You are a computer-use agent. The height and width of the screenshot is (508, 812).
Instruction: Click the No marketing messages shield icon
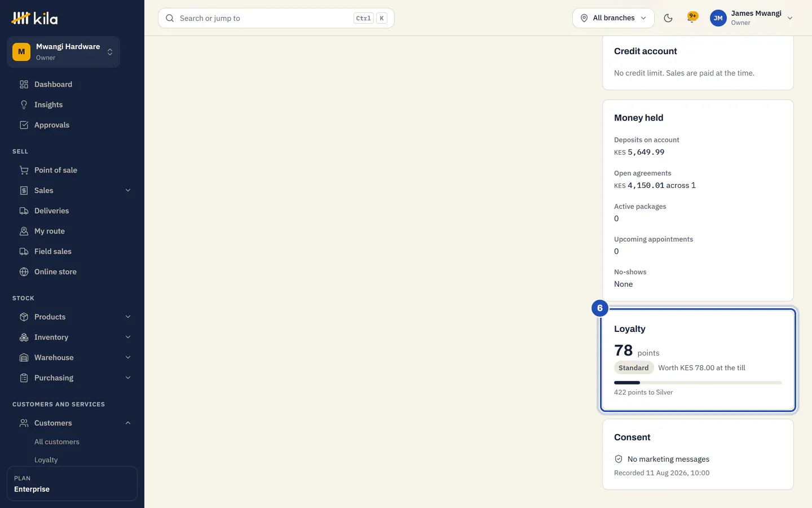pyautogui.click(x=619, y=459)
